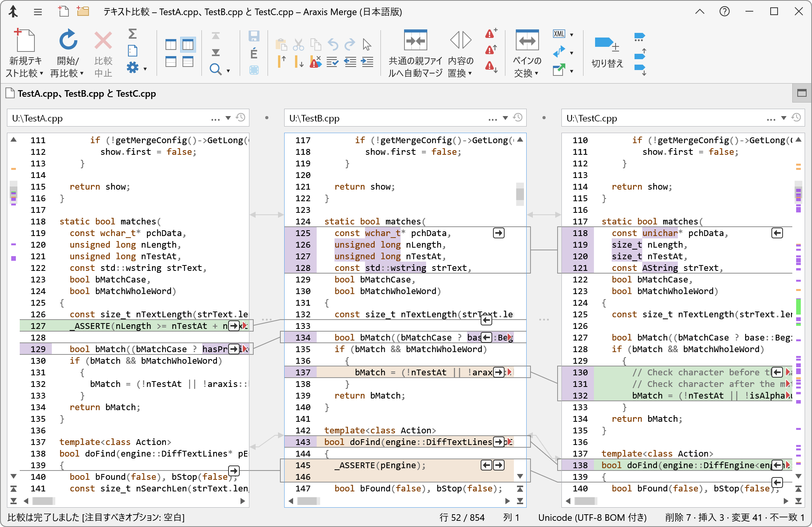Open the settings gear dropdown arrow
The height and width of the screenshot is (527, 812).
pyautogui.click(x=145, y=69)
